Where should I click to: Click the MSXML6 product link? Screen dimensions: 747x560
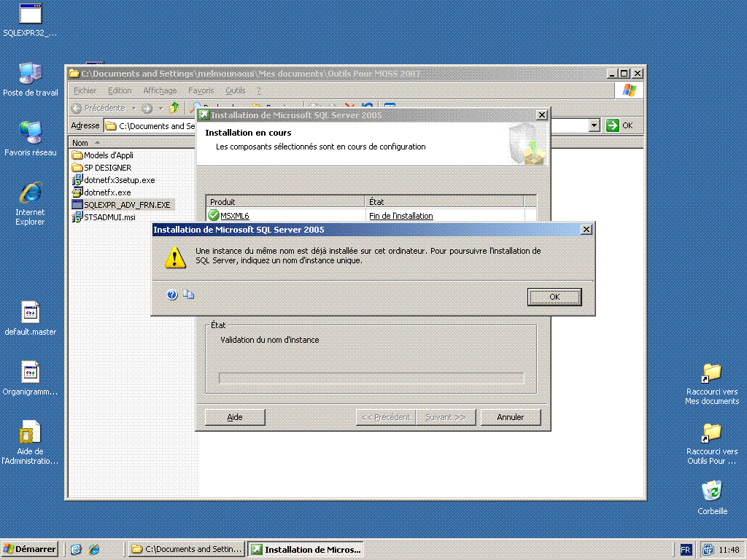point(234,216)
